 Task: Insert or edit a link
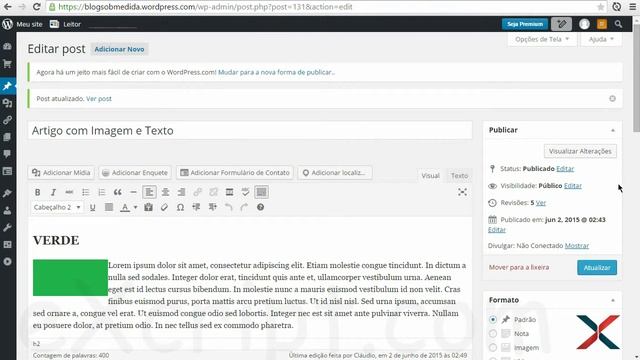[x=198, y=192]
